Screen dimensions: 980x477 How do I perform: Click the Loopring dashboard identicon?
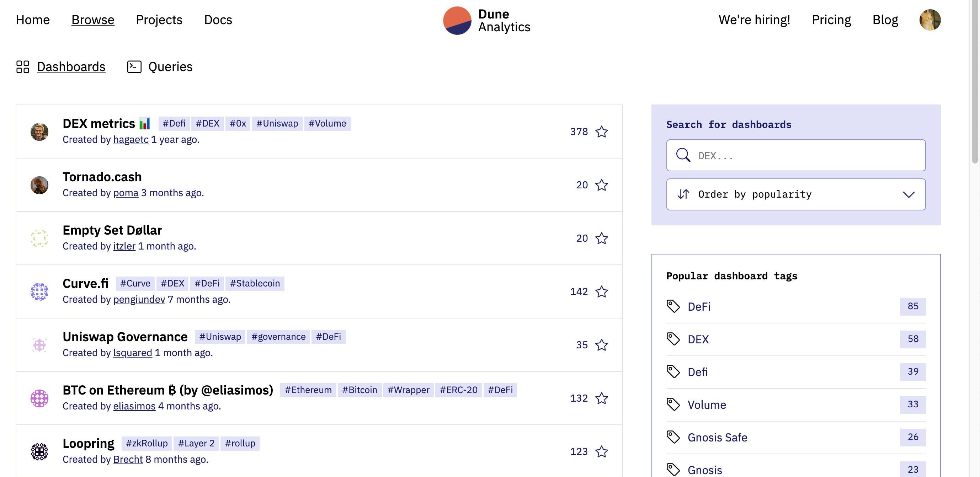(x=39, y=451)
